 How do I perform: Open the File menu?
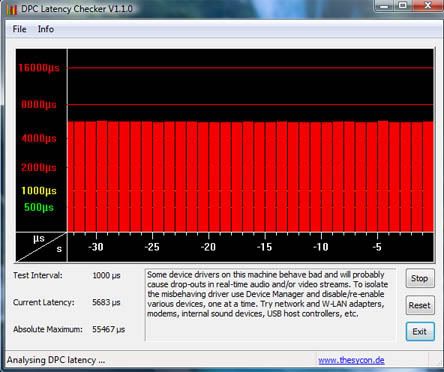[x=19, y=29]
